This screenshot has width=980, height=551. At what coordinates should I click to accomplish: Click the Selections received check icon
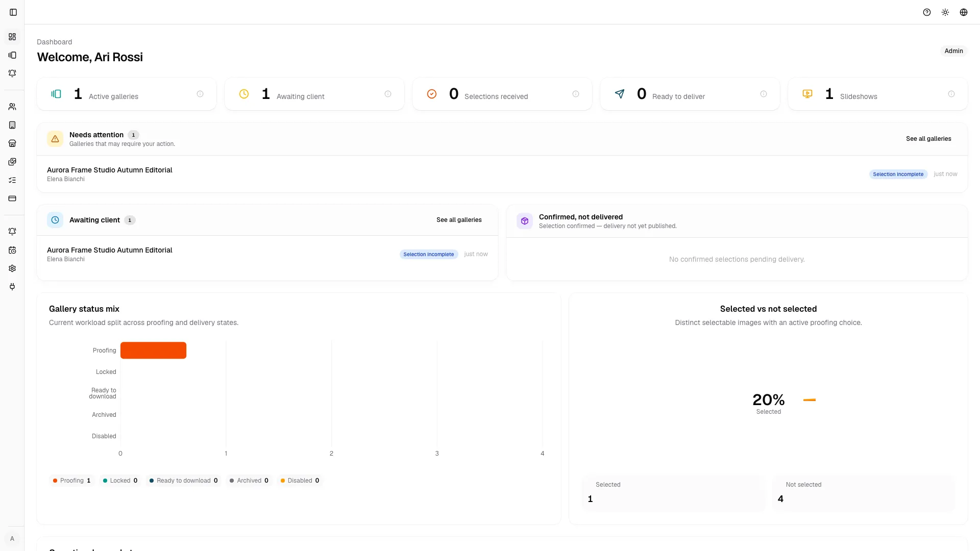point(432,94)
